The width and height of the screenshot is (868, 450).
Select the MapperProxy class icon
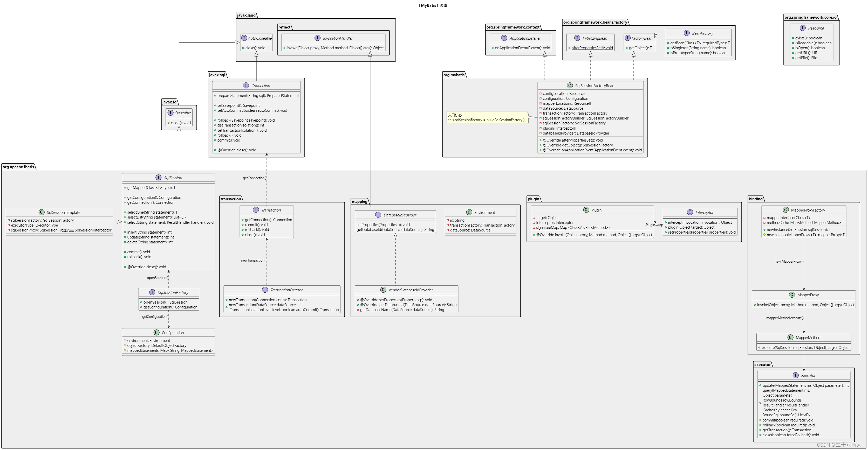[792, 294]
